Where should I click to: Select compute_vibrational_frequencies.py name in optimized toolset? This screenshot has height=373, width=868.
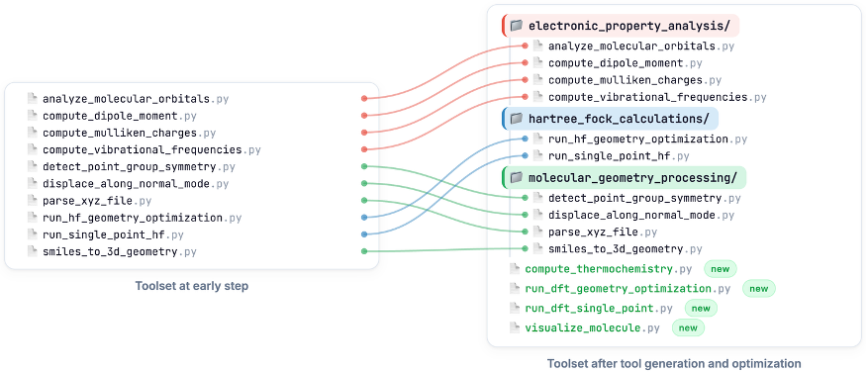(x=657, y=97)
